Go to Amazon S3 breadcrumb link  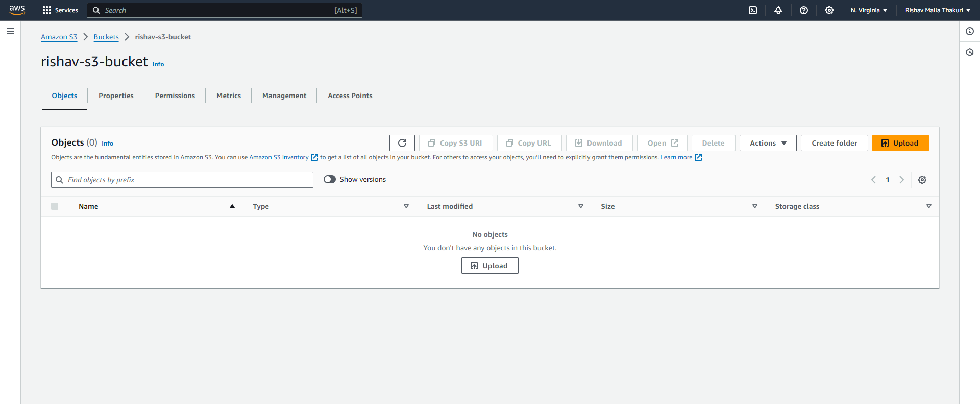click(59, 37)
